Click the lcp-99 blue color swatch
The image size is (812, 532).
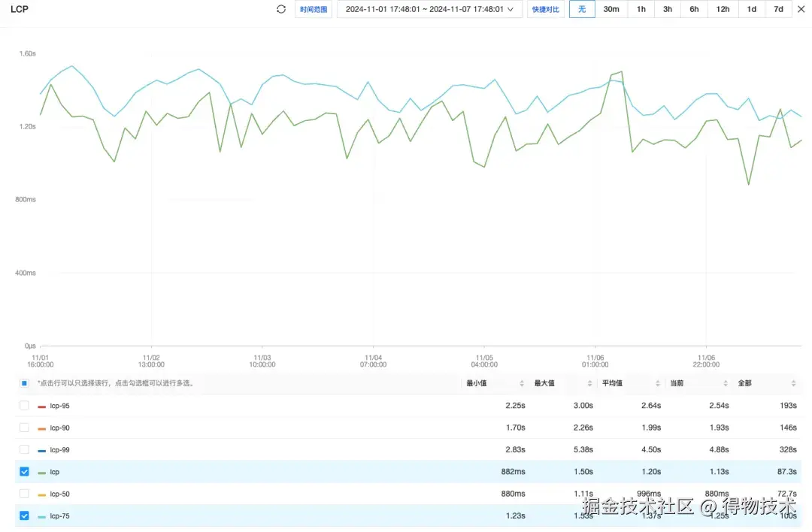42,450
